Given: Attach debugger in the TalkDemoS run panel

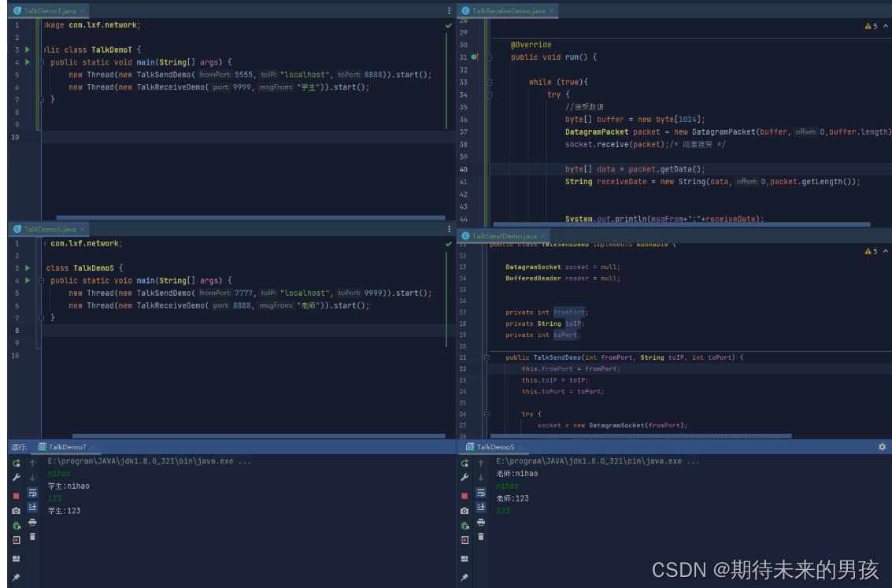Looking at the screenshot, I should [465, 526].
